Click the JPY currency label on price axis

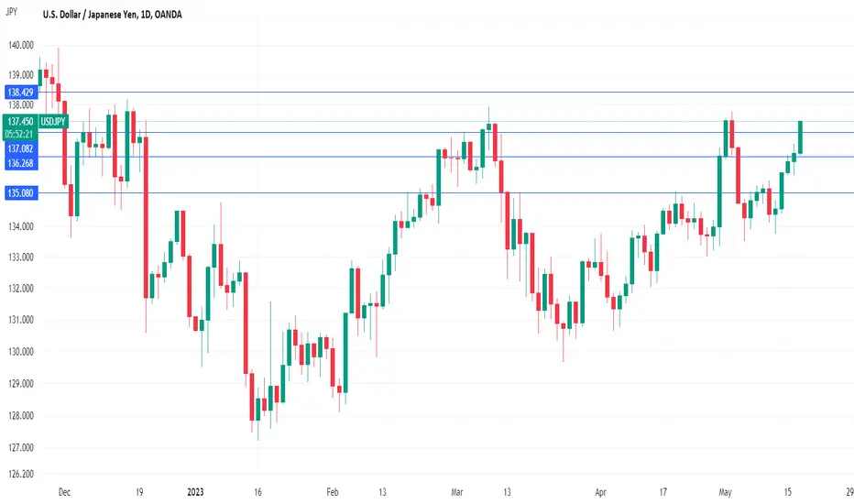point(11,11)
